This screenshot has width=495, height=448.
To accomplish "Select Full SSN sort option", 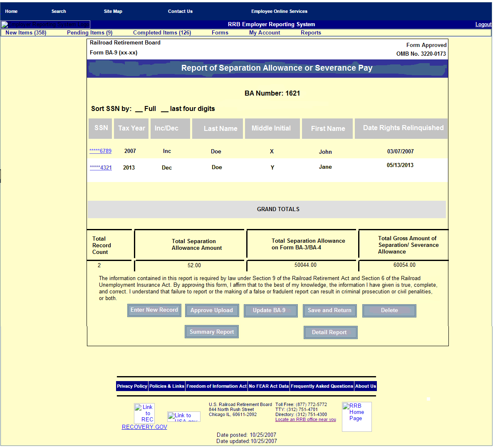I will [145, 109].
